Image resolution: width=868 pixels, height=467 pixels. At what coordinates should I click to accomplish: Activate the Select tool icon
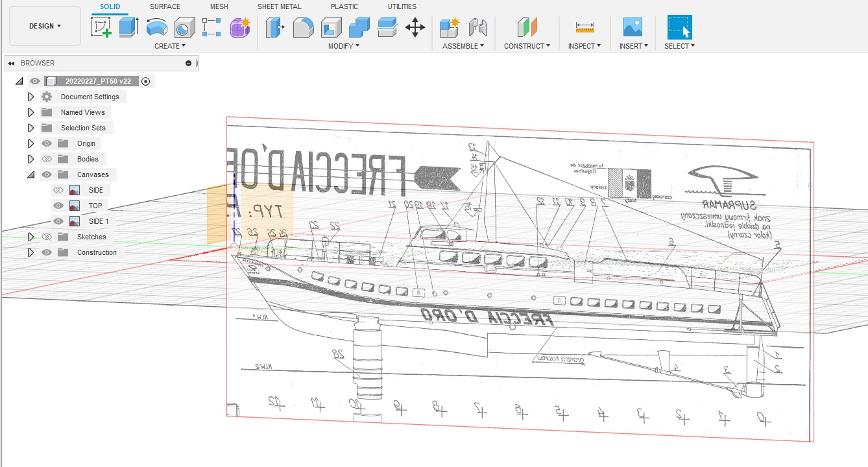point(680,27)
